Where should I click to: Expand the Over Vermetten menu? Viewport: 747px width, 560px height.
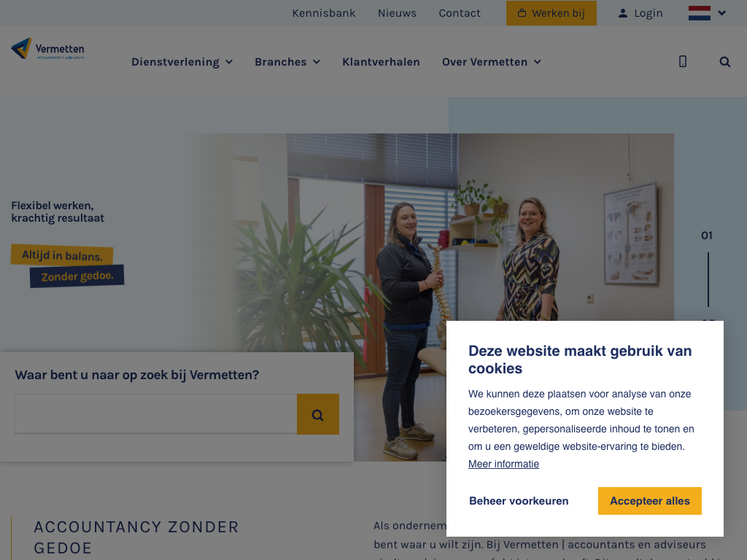pyautogui.click(x=492, y=62)
